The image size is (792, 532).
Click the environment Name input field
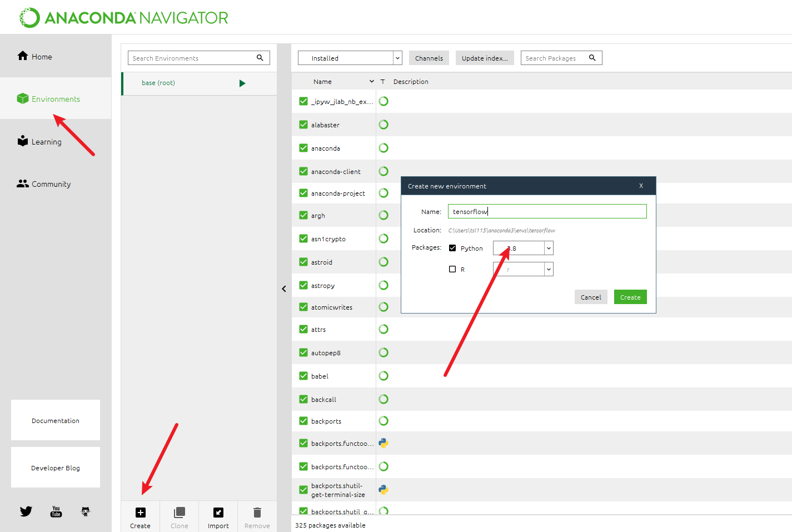[547, 211]
